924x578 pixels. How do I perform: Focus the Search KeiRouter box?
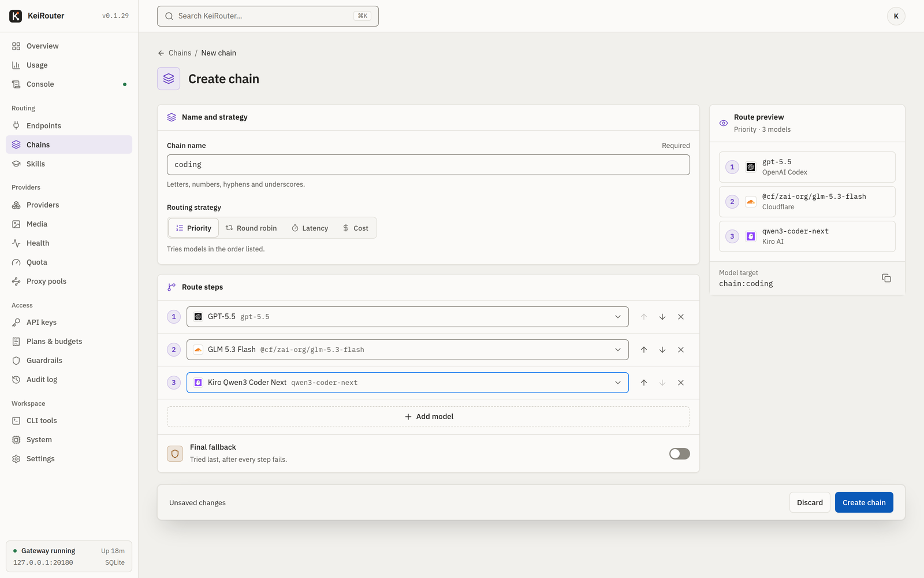click(268, 16)
